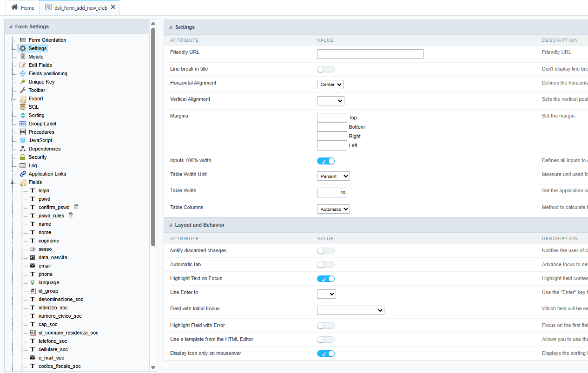Click the Top margin input field
The height and width of the screenshot is (373, 588).
[x=332, y=118]
